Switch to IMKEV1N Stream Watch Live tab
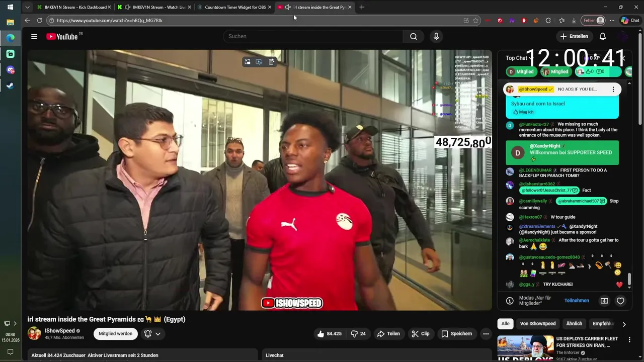 [x=153, y=7]
